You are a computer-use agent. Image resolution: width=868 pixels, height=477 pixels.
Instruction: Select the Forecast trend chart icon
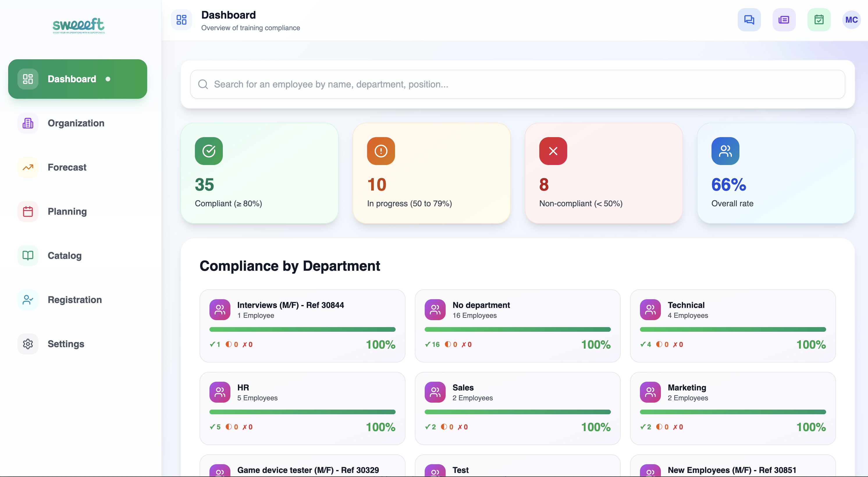(x=27, y=167)
